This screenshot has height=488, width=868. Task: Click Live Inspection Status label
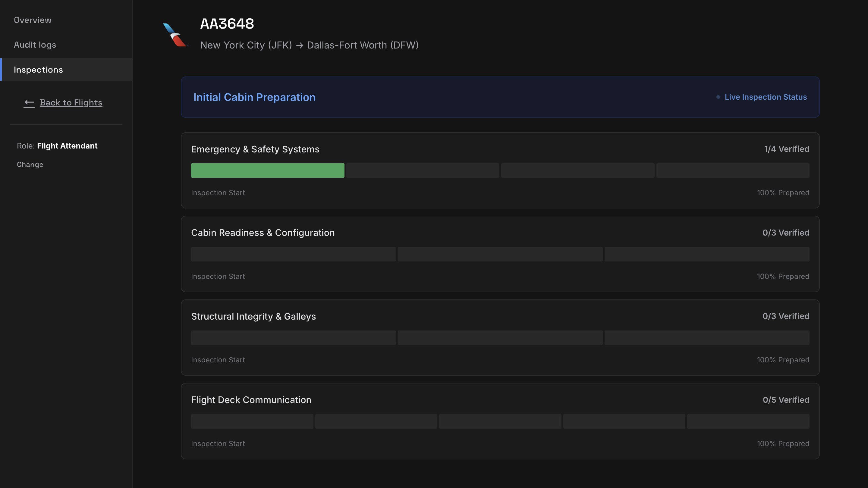point(766,97)
